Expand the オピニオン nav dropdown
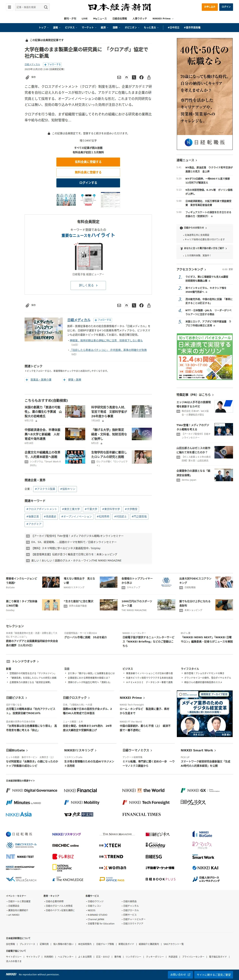 [132, 27]
